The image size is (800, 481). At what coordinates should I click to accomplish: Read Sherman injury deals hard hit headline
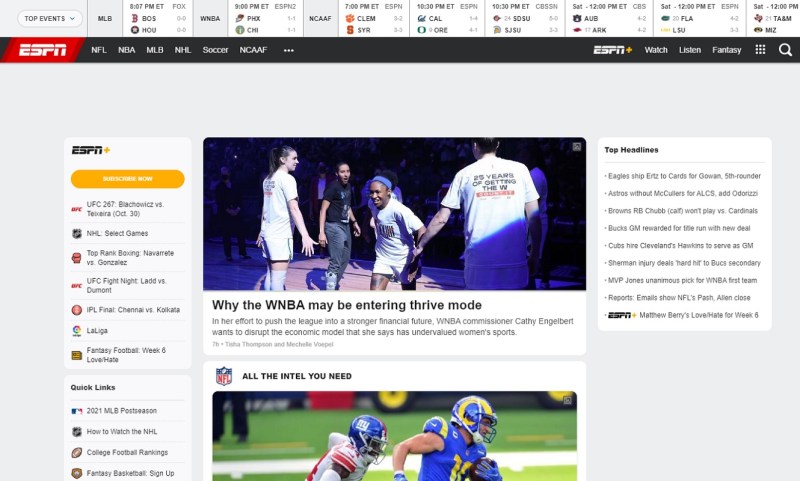pos(684,263)
